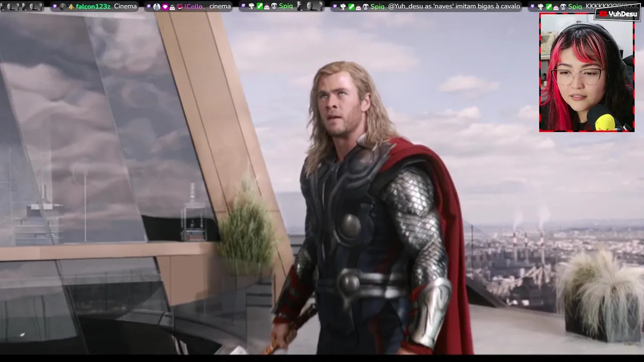
Task: Click the lCello_ username in chat ticker
Action: (x=195, y=7)
